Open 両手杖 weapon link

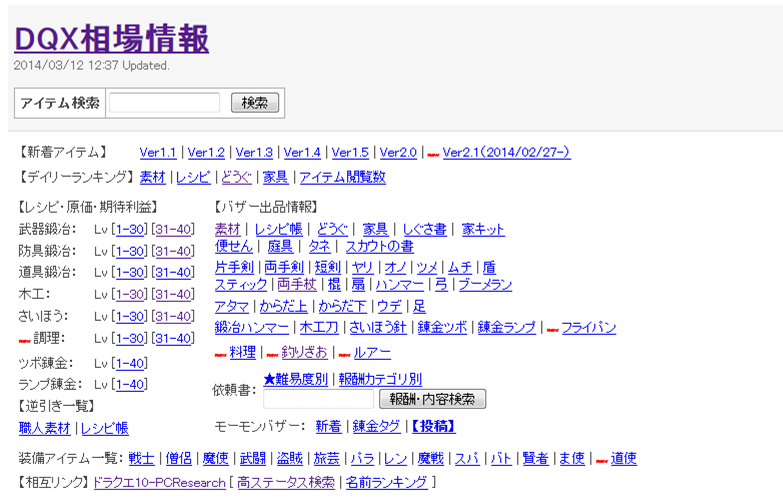point(297,285)
